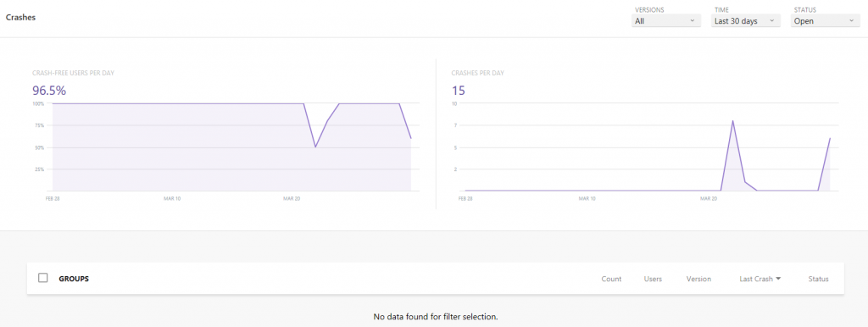Screen dimensions: 868x327
Task: Click the peak of the crashes-per-day chart
Action: [733, 120]
